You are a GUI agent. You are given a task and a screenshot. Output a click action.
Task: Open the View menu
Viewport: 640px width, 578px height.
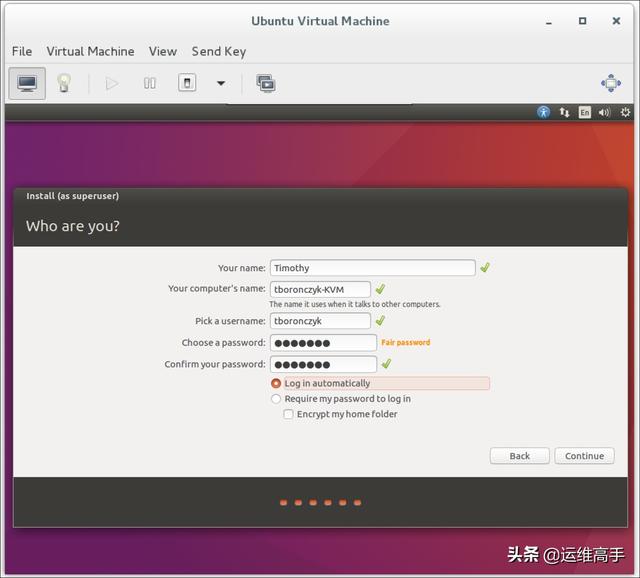tap(162, 51)
